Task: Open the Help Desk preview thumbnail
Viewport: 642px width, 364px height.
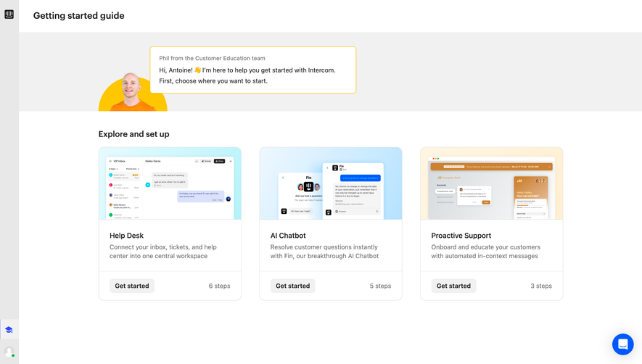Action: click(170, 183)
